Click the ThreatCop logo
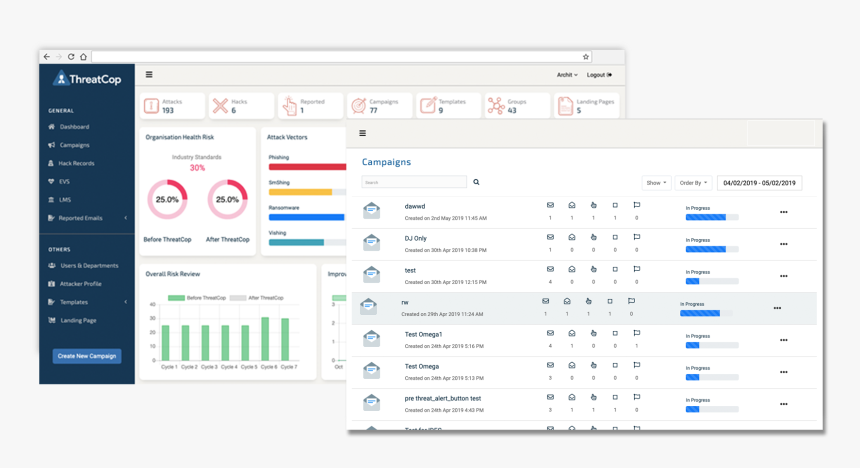 coord(87,79)
